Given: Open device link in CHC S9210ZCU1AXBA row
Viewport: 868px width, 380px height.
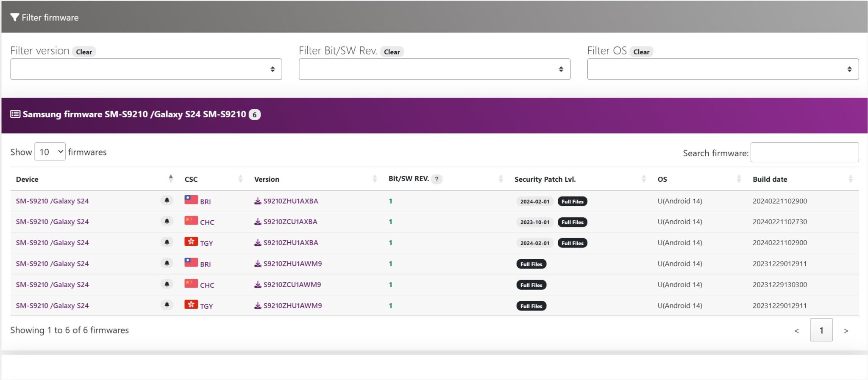Looking at the screenshot, I should pyautogui.click(x=53, y=222).
